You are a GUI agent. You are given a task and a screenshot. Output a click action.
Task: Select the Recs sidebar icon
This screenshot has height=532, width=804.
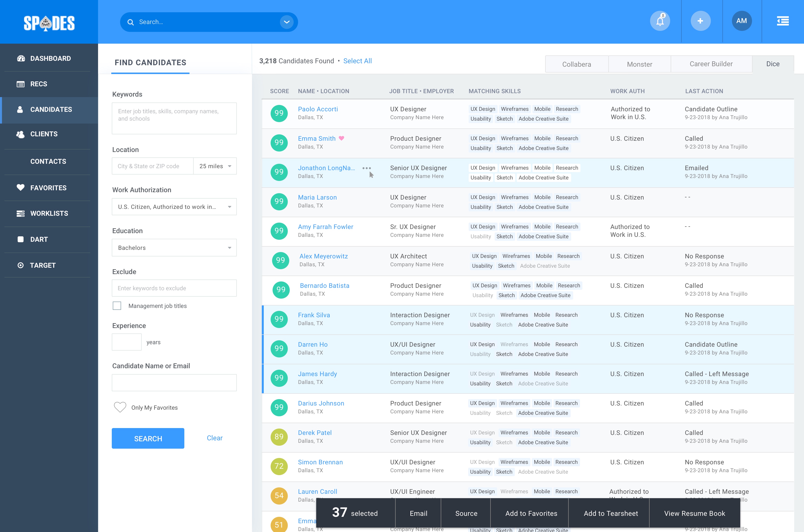[x=20, y=84]
